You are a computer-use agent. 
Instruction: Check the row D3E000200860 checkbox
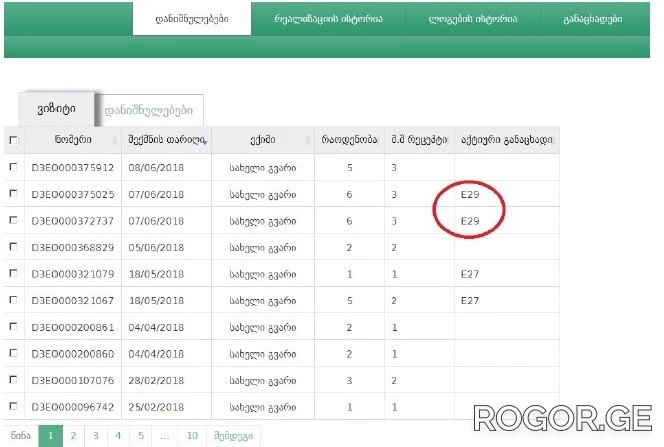pos(14,353)
